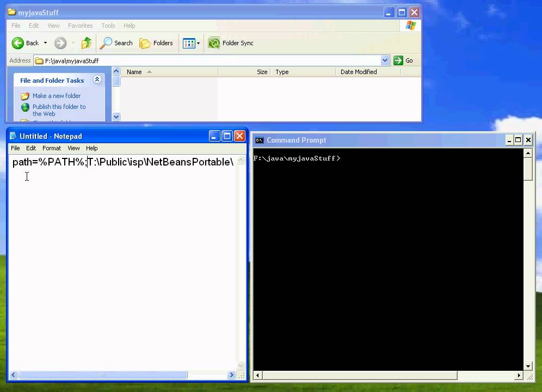The image size is (542, 392).
Task: Click Command Prompt vertical scrollbar thumb
Action: (x=528, y=168)
